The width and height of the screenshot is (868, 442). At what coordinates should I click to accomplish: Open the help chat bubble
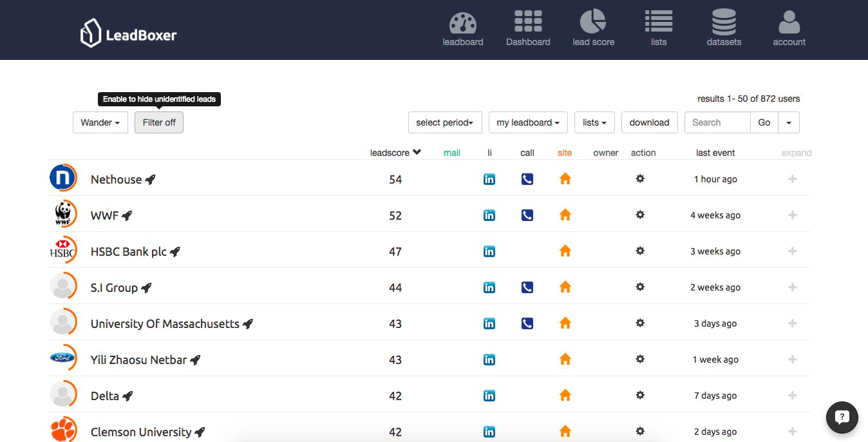click(x=842, y=417)
